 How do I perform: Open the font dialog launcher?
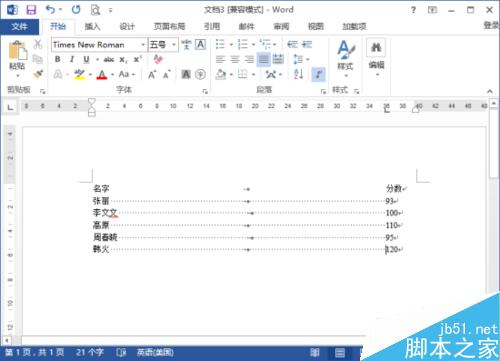[x=205, y=91]
